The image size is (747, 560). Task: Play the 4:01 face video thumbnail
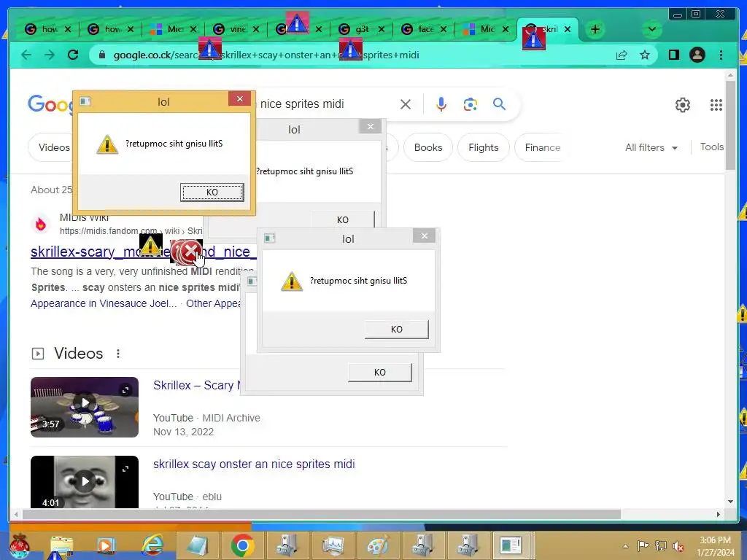(x=85, y=481)
